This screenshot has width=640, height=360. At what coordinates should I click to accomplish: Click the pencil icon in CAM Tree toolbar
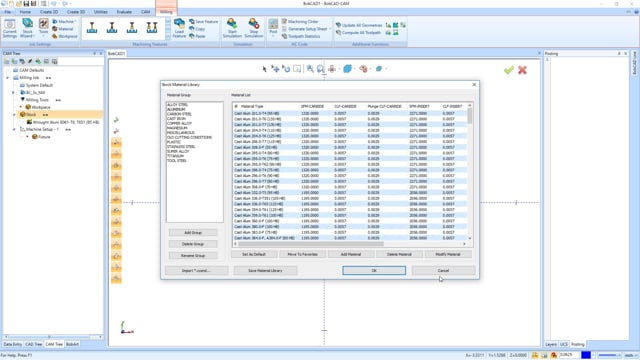coord(30,61)
